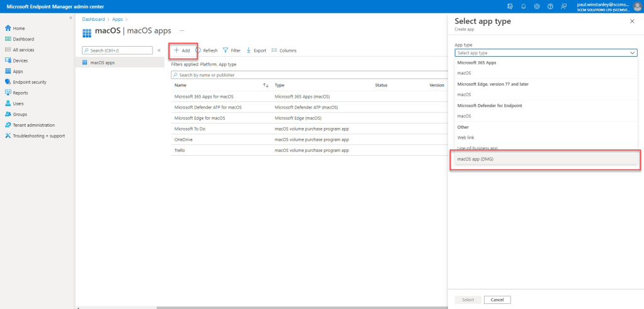Close the Select app type panel
This screenshot has width=644, height=309.
(632, 21)
